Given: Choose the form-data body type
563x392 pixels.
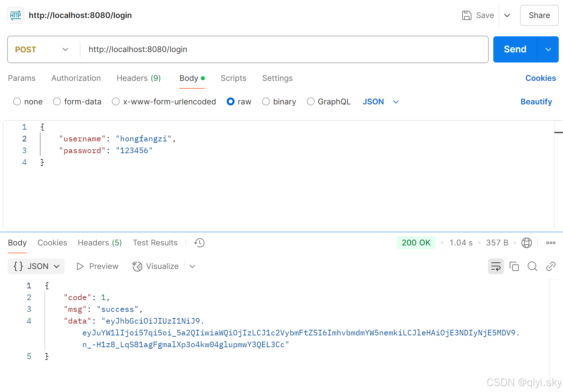Looking at the screenshot, I should tap(57, 102).
